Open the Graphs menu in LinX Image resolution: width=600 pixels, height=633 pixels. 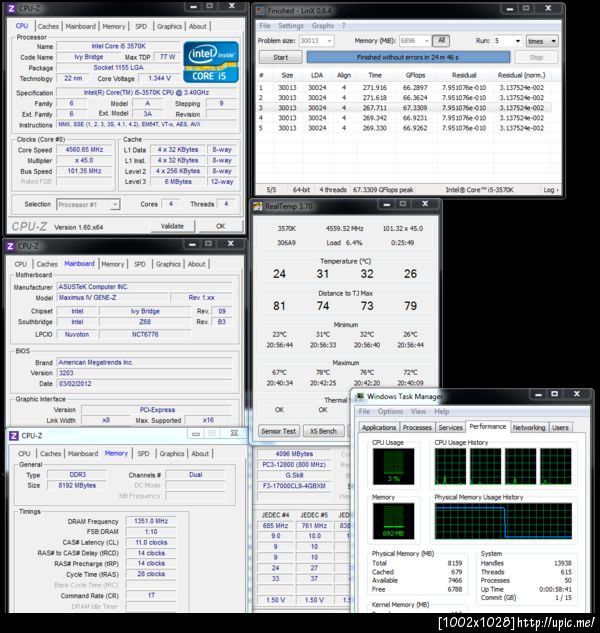coord(323,26)
